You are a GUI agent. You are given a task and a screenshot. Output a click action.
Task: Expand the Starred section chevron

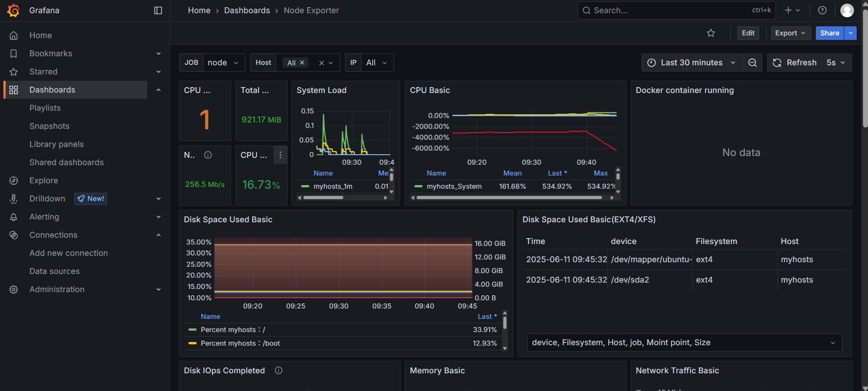[x=159, y=72]
